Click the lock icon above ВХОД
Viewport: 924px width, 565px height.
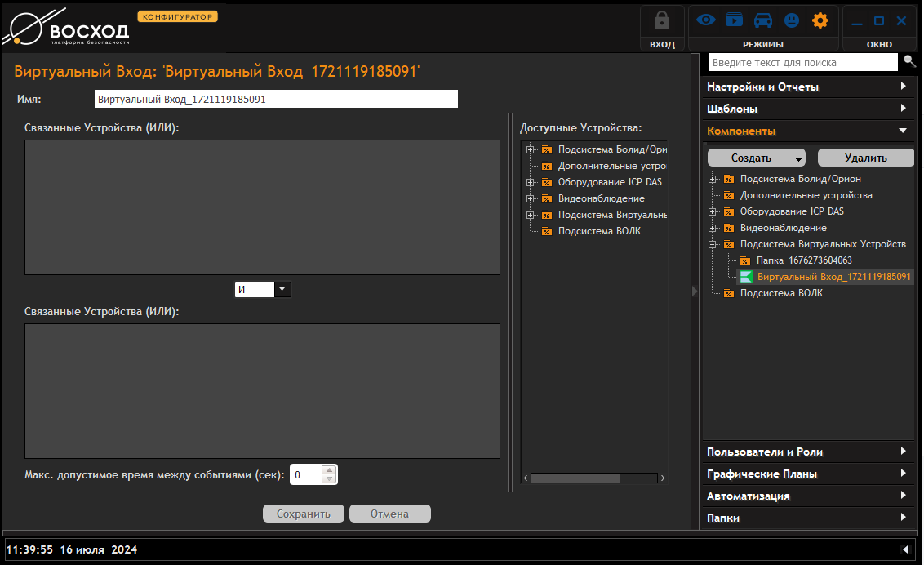pos(662,20)
